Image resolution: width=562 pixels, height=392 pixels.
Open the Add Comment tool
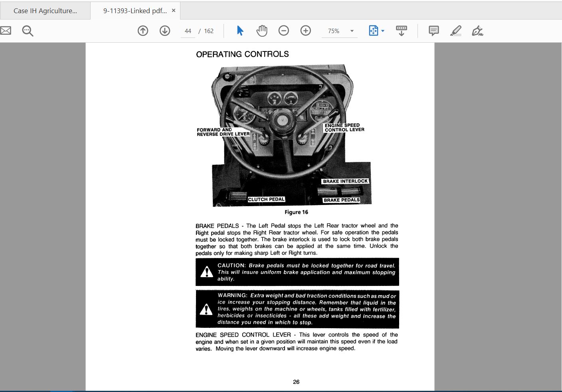point(433,30)
